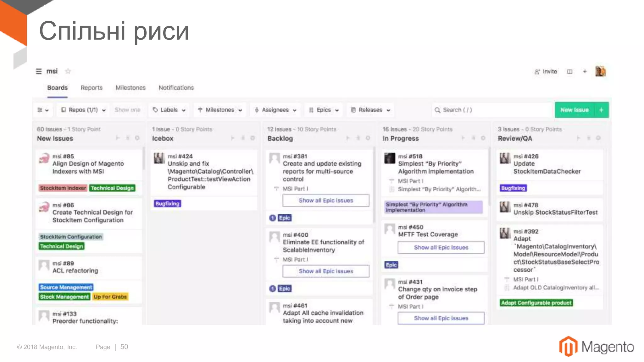Click the plus icon beside the avatar
The image size is (644, 362).
pyautogui.click(x=585, y=72)
